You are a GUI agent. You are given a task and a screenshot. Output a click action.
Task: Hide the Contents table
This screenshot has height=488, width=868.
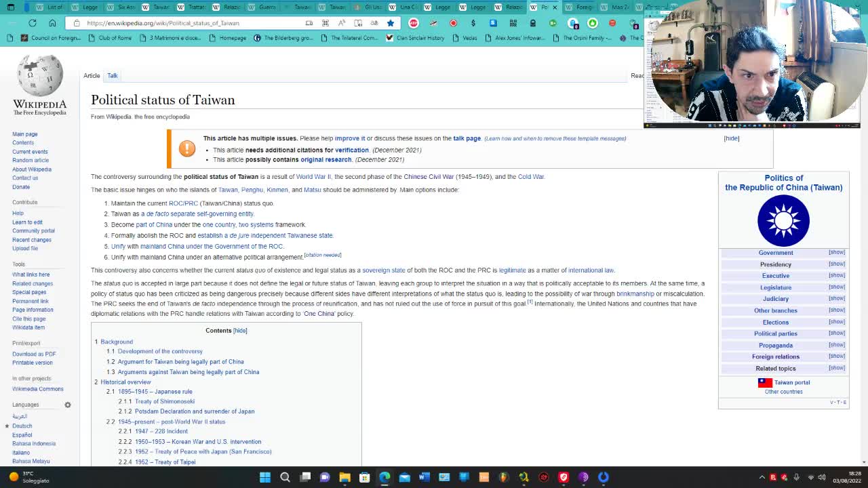pyautogui.click(x=240, y=331)
